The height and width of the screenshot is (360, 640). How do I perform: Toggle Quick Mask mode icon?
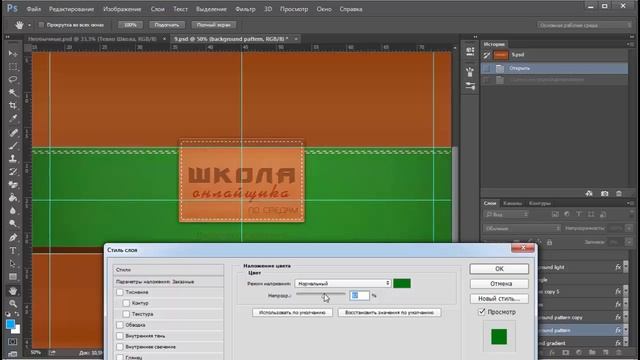13,341
